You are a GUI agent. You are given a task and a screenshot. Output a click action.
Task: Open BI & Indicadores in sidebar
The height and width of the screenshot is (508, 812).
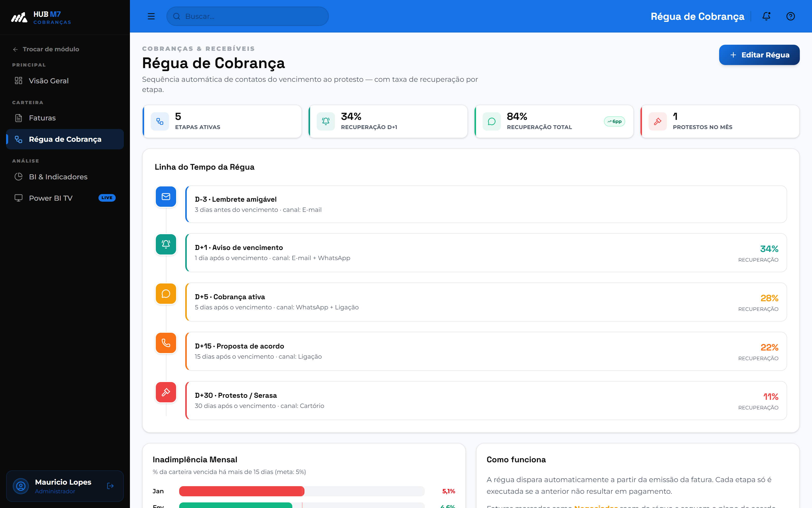click(65, 177)
